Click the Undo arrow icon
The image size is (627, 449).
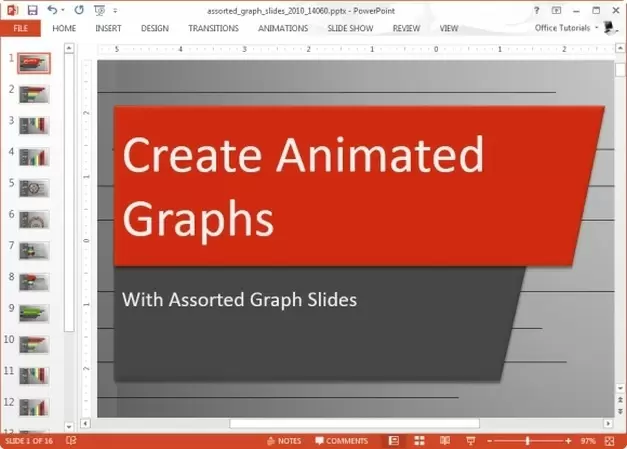[x=52, y=10]
